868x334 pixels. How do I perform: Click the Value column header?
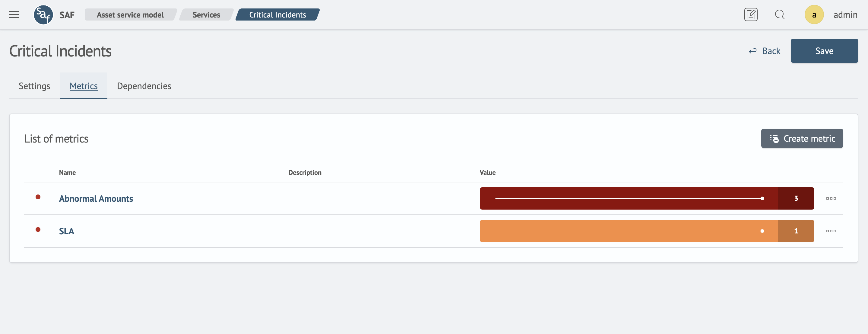pyautogui.click(x=488, y=173)
